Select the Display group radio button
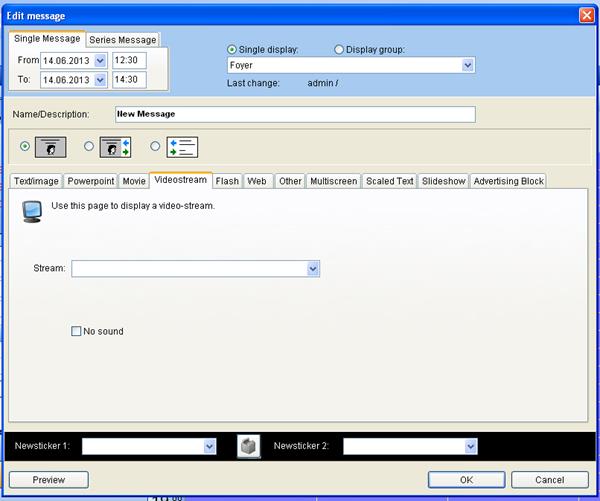The height and width of the screenshot is (501, 600). (x=338, y=49)
